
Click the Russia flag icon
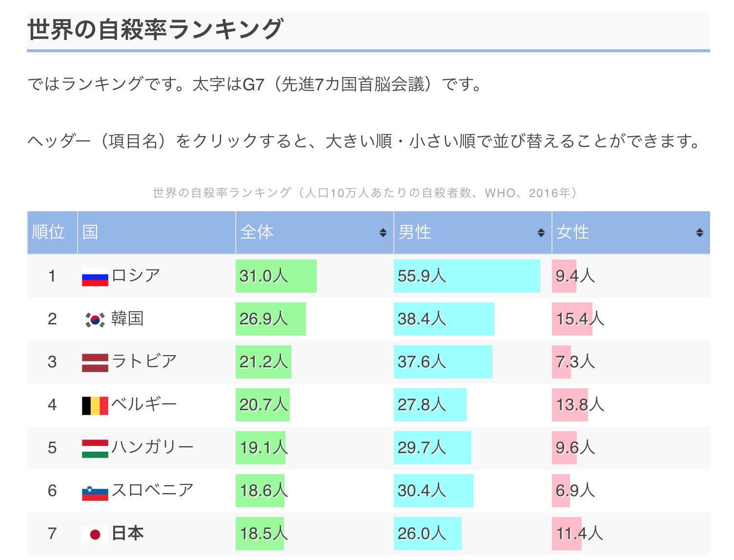click(x=95, y=277)
